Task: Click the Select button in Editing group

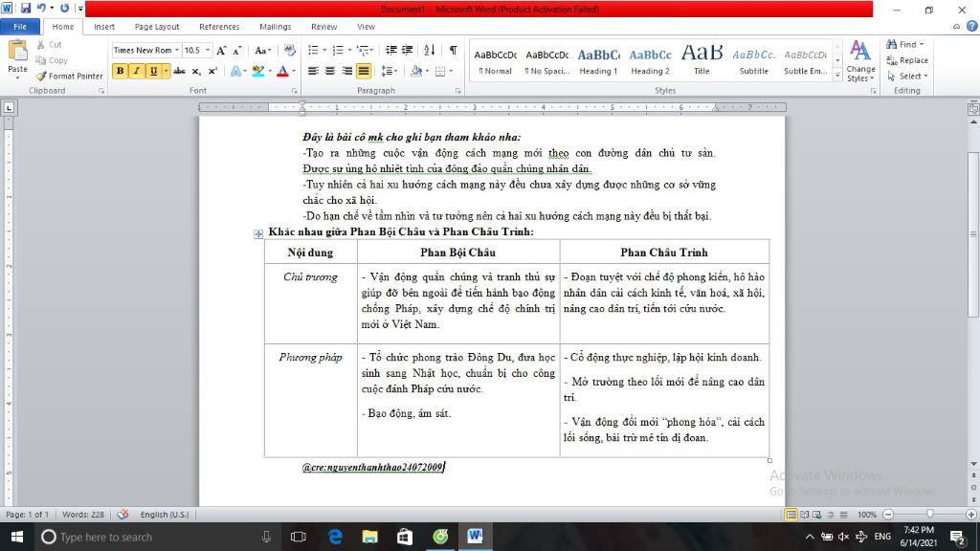Action: coord(907,77)
